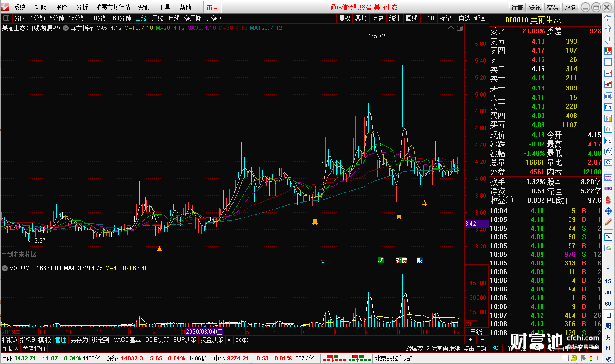Open the 关联报价 tab
615x364 pixels.
(34, 349)
